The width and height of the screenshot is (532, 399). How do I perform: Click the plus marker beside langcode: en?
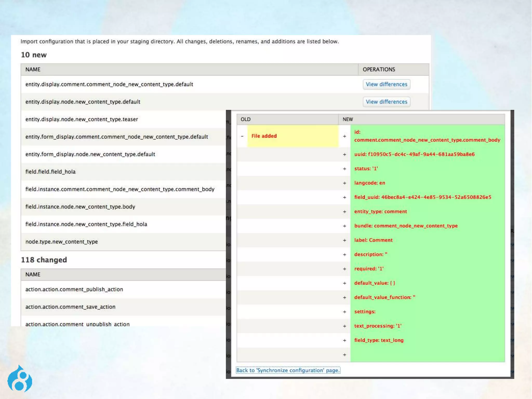point(344,183)
